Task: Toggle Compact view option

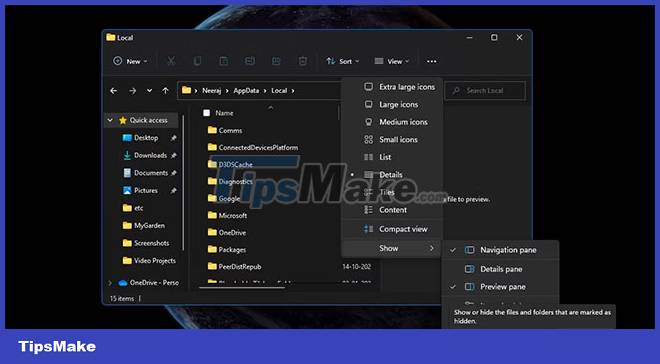Action: (392, 229)
